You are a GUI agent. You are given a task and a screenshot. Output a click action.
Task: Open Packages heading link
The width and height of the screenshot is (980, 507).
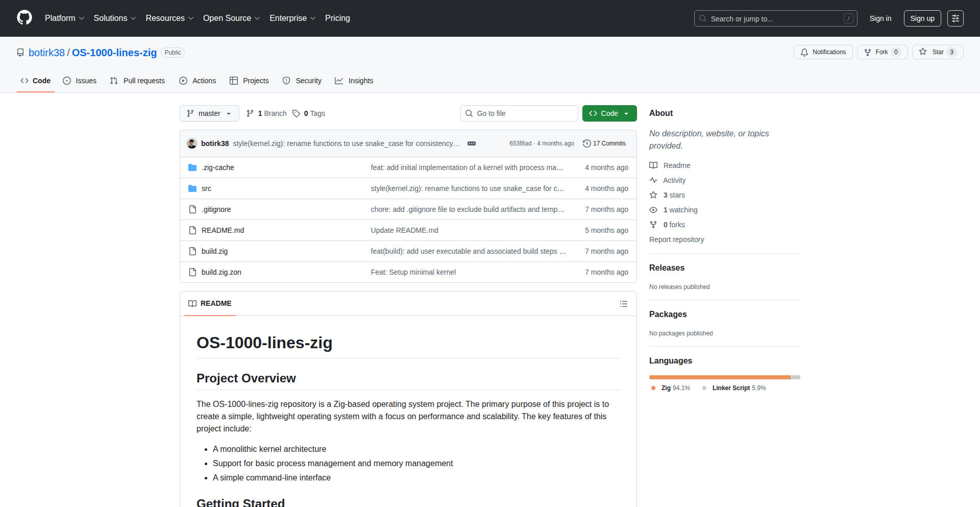click(x=668, y=314)
